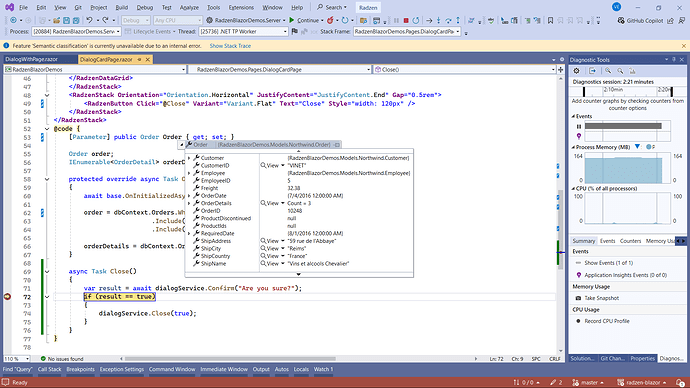Switch to Diagnostic Tools Events tab
The image size is (690, 388).
607,241
